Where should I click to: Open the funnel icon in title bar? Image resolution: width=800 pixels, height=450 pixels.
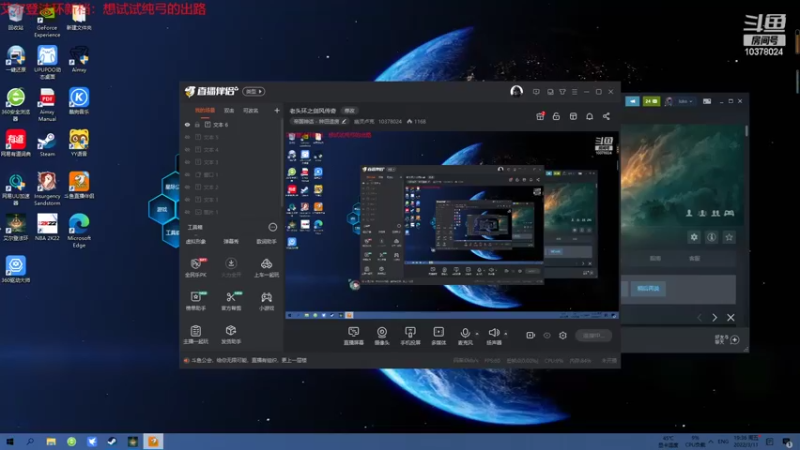562,92
